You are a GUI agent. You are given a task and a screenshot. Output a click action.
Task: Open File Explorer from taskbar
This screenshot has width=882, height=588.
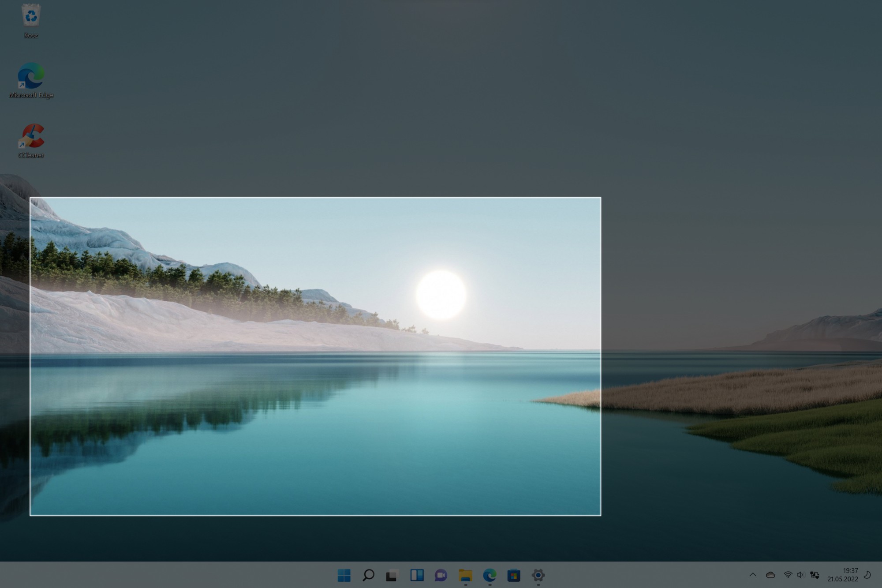[x=465, y=575]
